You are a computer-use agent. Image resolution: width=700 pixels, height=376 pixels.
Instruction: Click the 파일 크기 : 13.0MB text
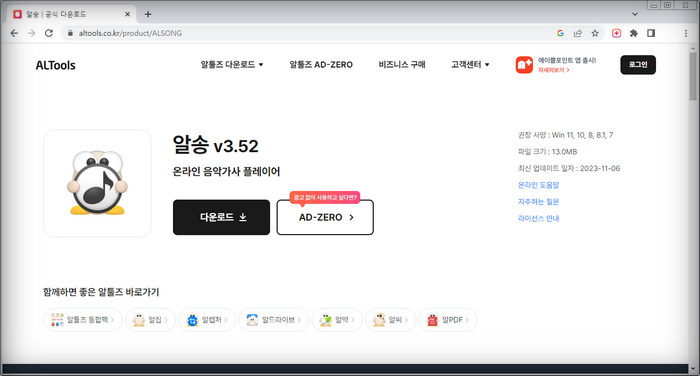point(547,152)
